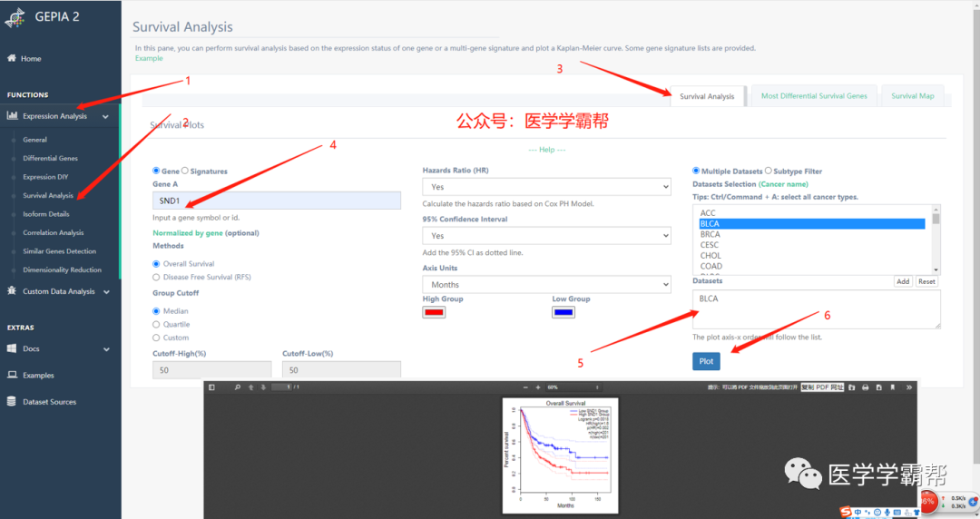
Task: Click the Sogou soft keyboard icon
Action: tap(897, 512)
